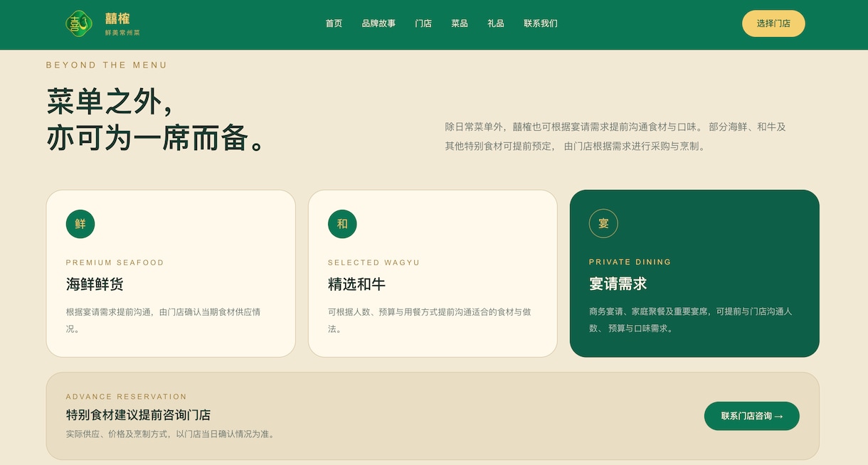Select the 海鲜鲜货 card title

[x=95, y=284]
